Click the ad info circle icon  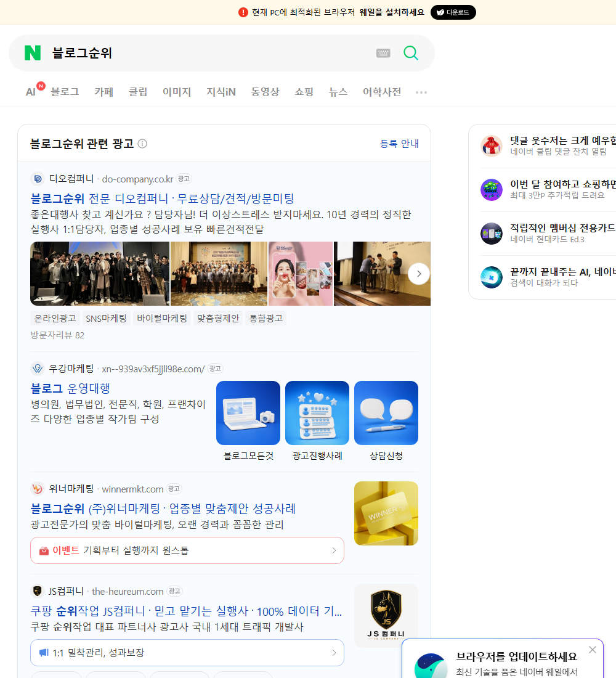point(142,144)
